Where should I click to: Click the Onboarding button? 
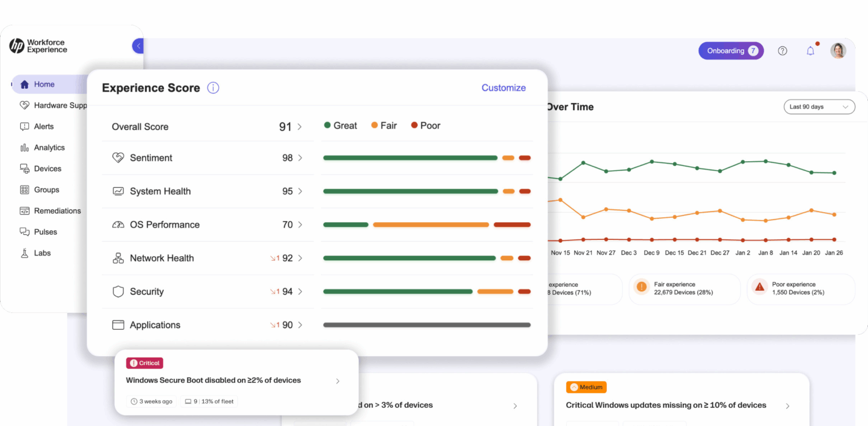tap(731, 51)
